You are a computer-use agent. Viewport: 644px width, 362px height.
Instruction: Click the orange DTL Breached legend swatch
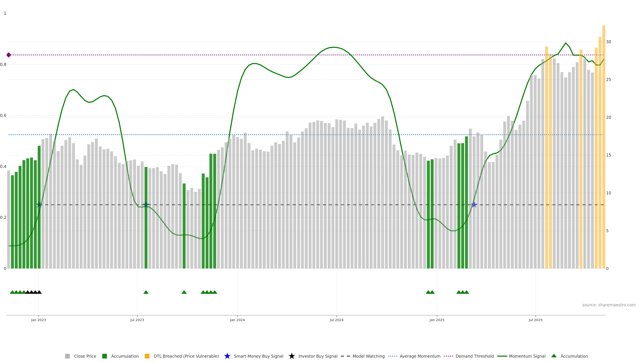coord(147,356)
